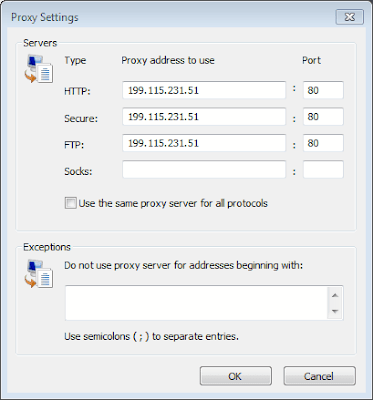
Task: Click the Exceptions section computer icon
Action: [x=39, y=274]
